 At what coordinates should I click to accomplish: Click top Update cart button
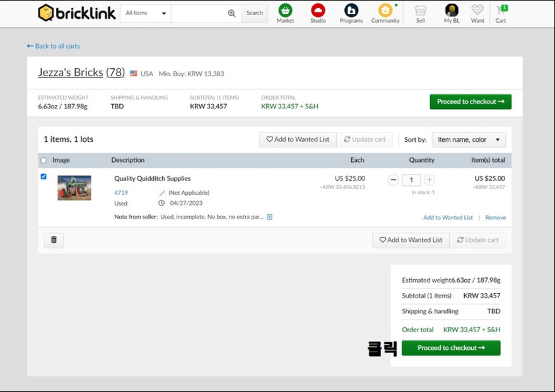coord(365,139)
